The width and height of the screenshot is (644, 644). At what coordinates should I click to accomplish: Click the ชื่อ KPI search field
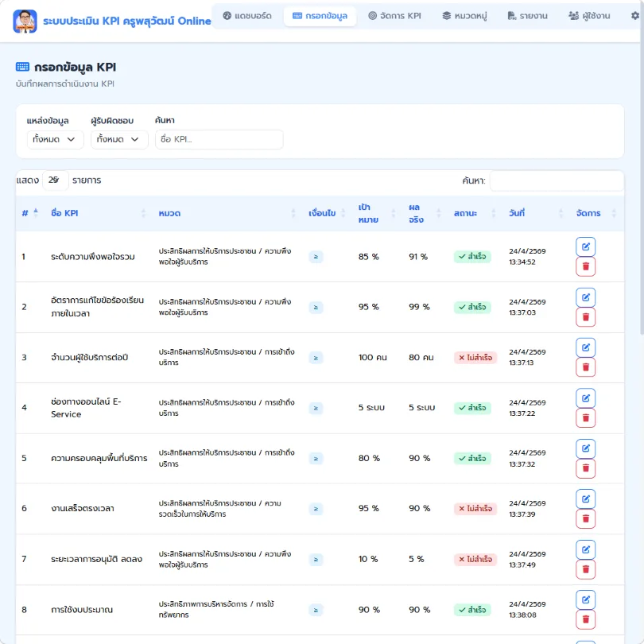219,140
